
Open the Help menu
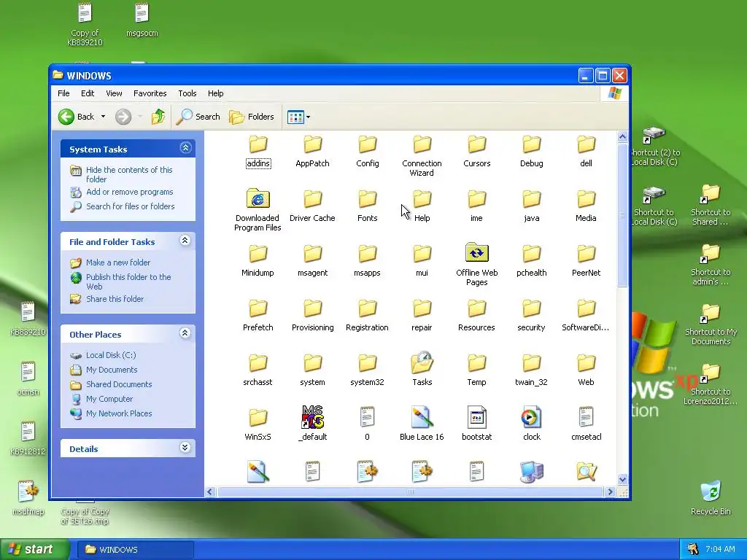(215, 93)
